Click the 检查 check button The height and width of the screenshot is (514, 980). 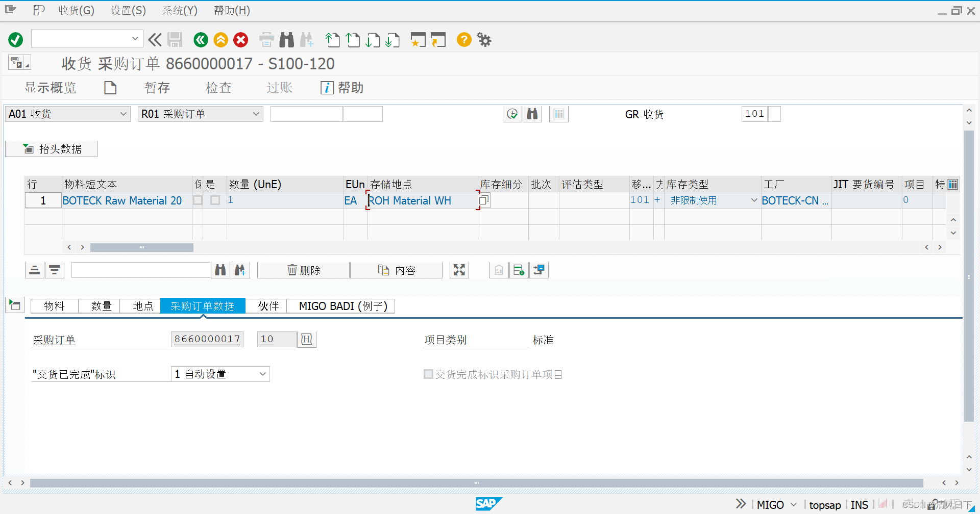click(x=218, y=88)
